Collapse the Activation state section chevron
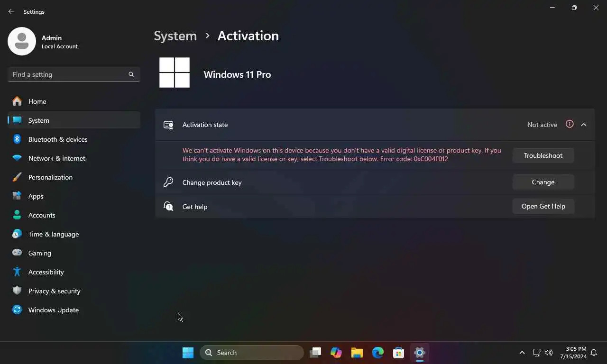The height and width of the screenshot is (364, 607). (584, 125)
